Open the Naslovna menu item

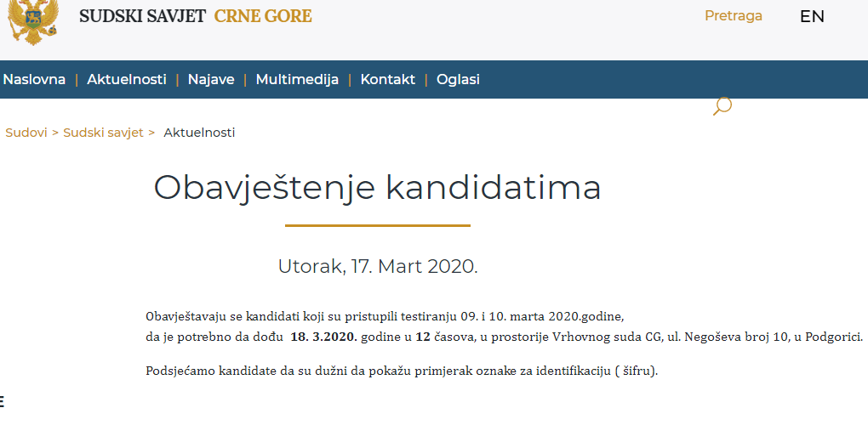click(x=34, y=80)
